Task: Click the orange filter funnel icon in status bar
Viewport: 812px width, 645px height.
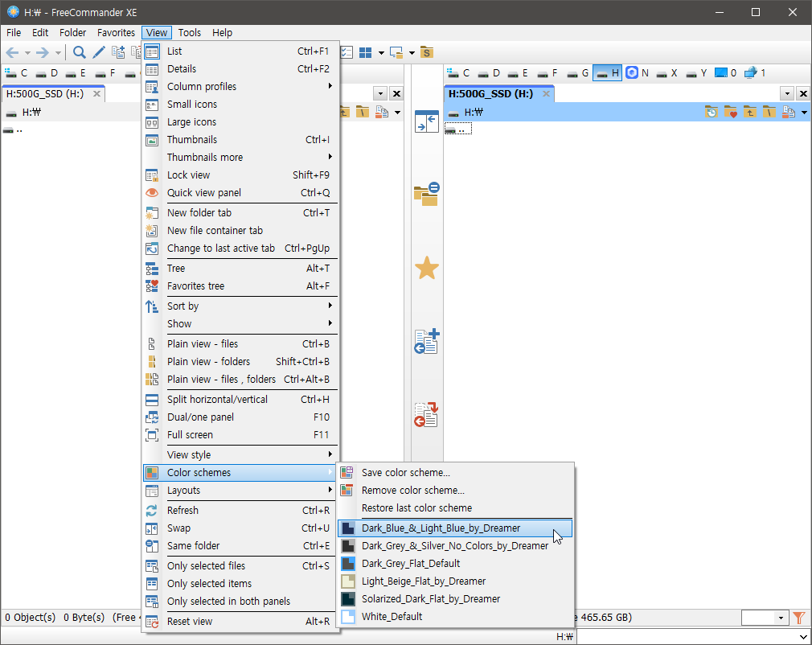Action: pos(799,618)
